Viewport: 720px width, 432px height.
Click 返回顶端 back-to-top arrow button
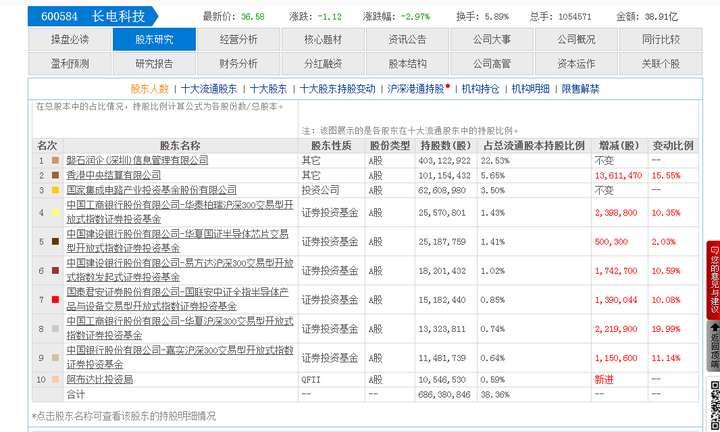tap(714, 346)
